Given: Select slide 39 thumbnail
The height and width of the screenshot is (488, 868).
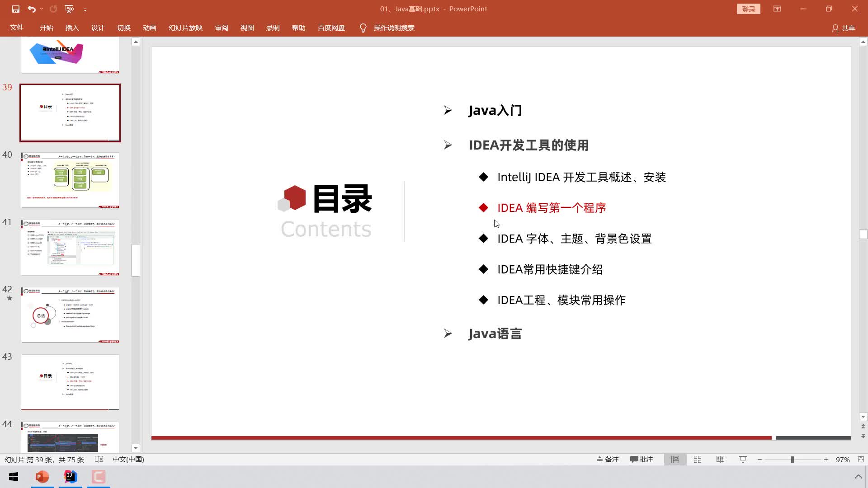Looking at the screenshot, I should pyautogui.click(x=70, y=113).
